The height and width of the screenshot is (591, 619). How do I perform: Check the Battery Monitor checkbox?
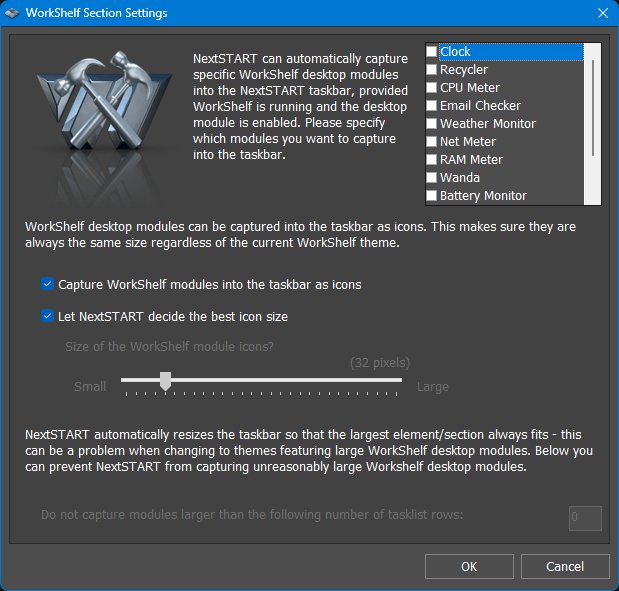click(x=431, y=195)
